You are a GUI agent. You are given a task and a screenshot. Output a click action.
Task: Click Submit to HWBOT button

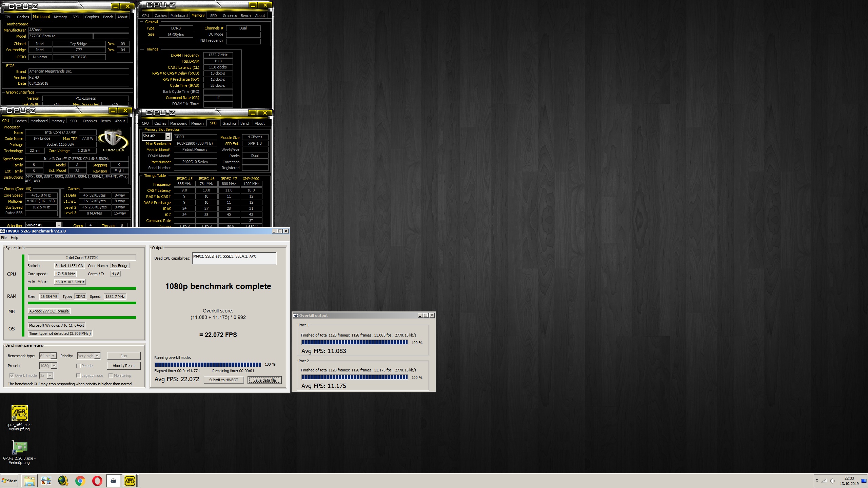point(224,380)
